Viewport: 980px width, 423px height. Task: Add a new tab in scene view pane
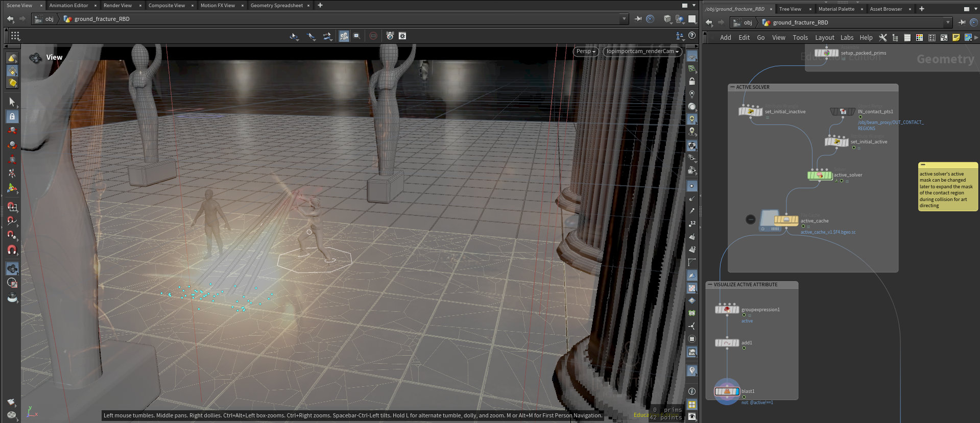(320, 6)
